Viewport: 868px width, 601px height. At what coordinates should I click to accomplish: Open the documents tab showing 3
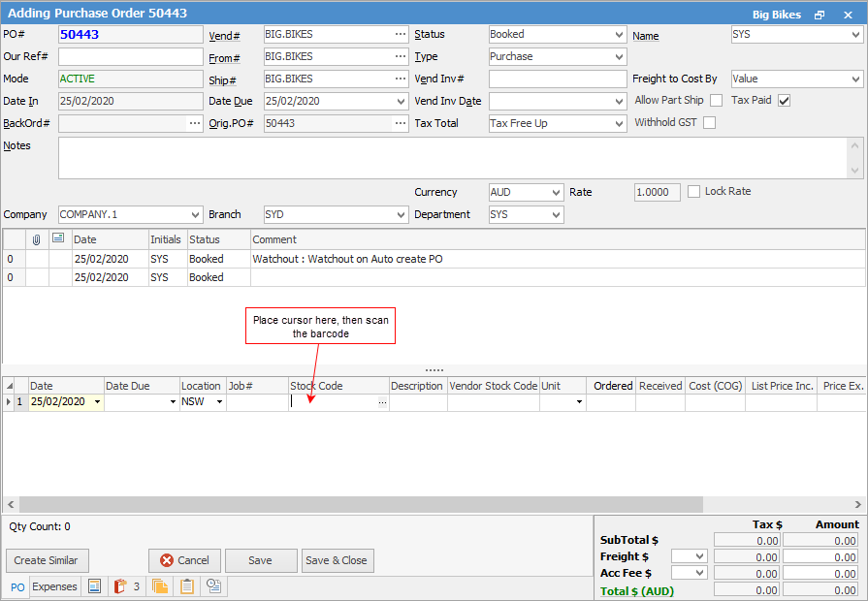coord(126,586)
